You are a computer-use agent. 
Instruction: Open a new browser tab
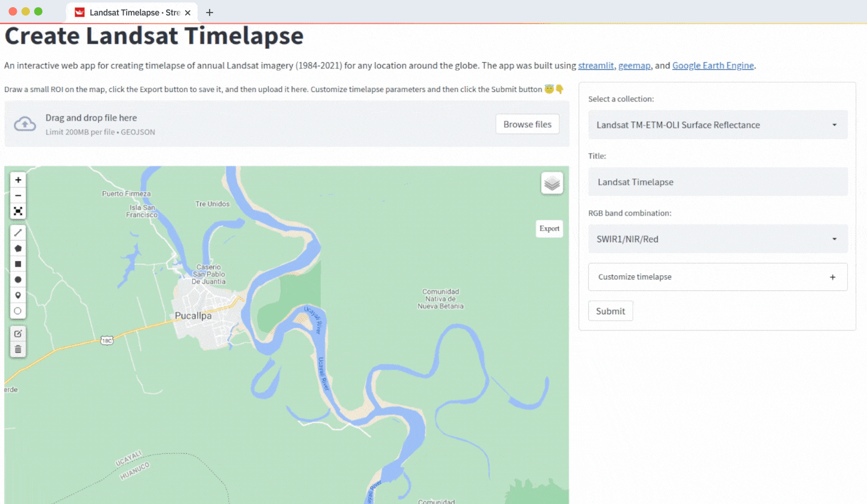(x=208, y=12)
